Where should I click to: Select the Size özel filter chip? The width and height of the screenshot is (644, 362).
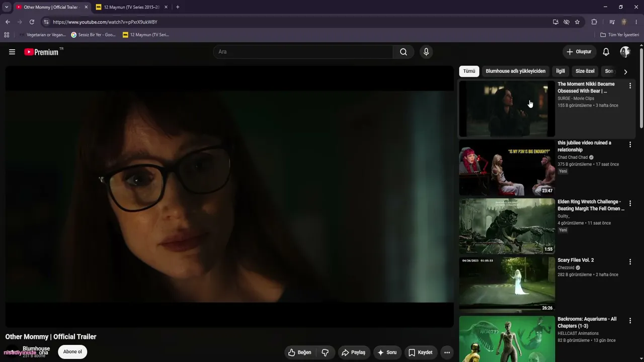point(585,71)
